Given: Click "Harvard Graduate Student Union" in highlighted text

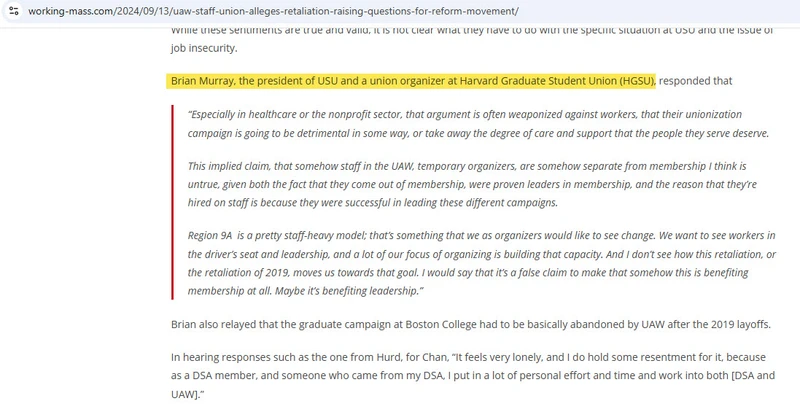Looking at the screenshot, I should click(x=522, y=80).
